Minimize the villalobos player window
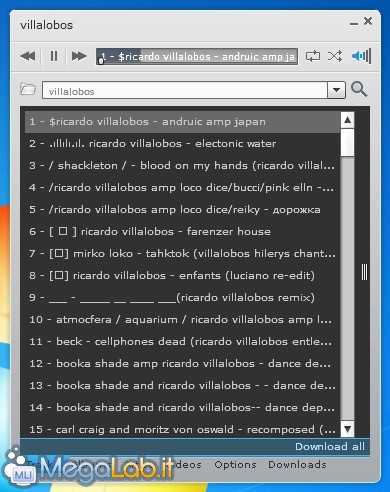The height and width of the screenshot is (492, 390). tap(354, 23)
